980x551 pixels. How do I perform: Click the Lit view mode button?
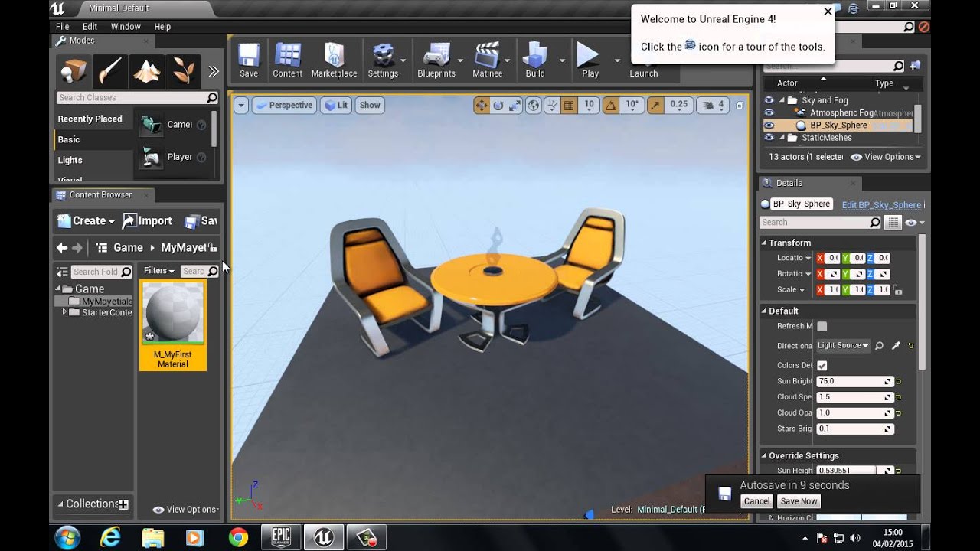pos(335,106)
